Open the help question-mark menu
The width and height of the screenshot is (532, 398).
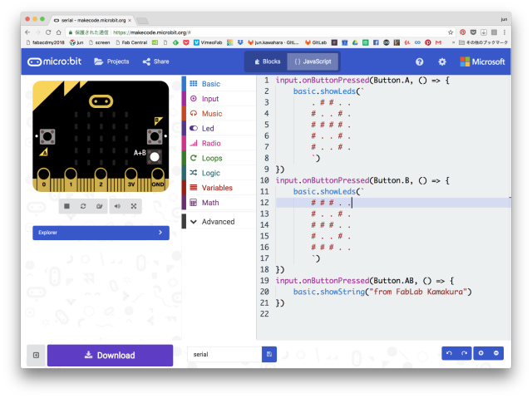tap(419, 61)
